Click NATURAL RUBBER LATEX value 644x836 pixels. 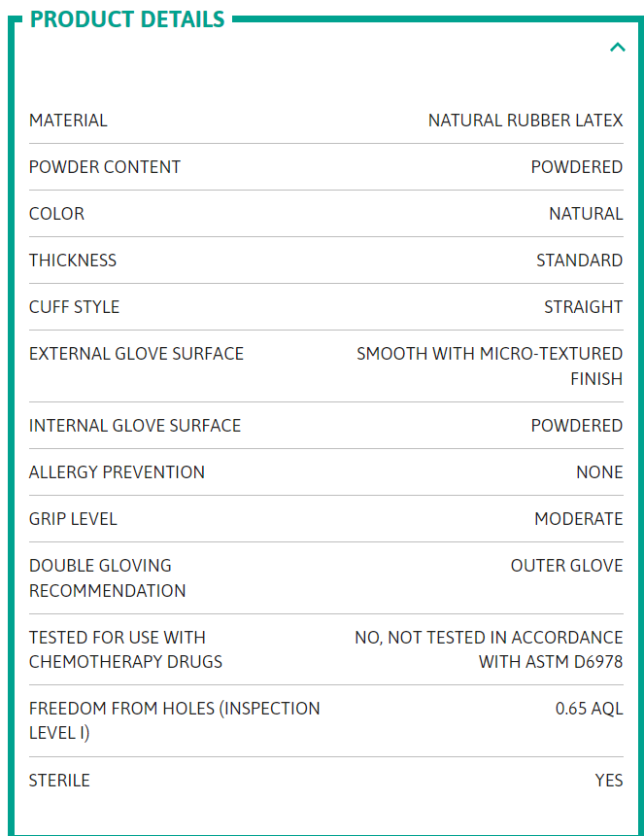tap(525, 121)
